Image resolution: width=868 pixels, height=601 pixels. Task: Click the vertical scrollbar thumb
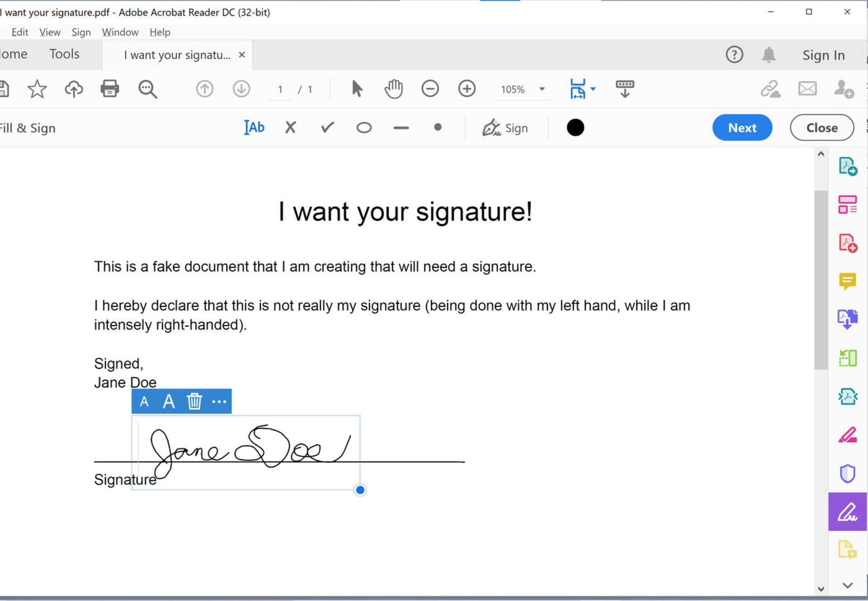(821, 279)
